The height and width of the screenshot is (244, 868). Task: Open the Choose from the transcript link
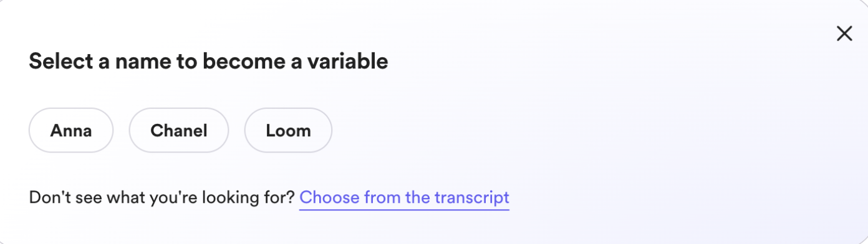click(404, 198)
